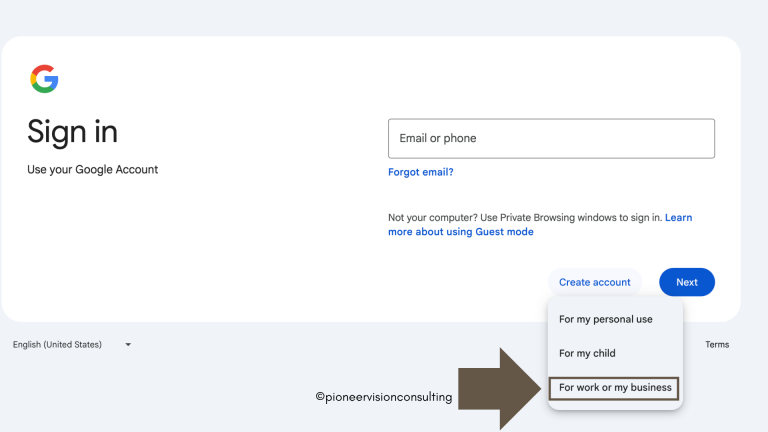Screen dimensions: 768x432
Task: Select For my personal use option
Action: coord(605,319)
